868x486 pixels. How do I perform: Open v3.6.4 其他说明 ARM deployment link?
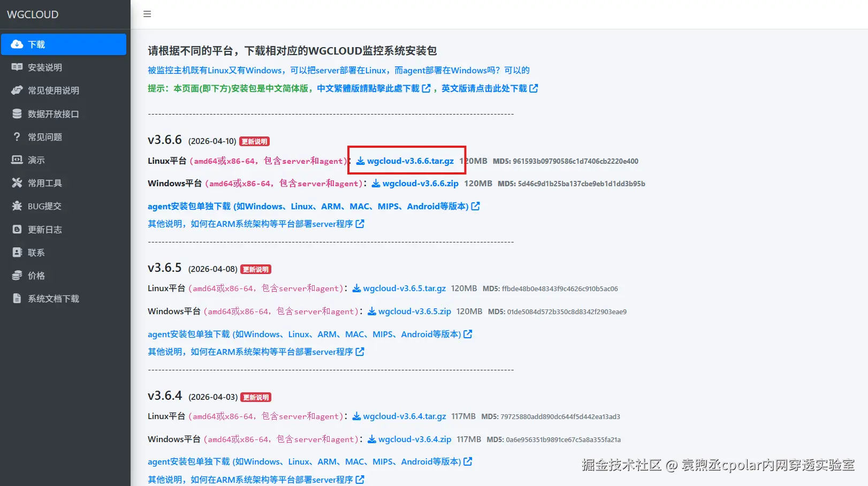pos(256,480)
